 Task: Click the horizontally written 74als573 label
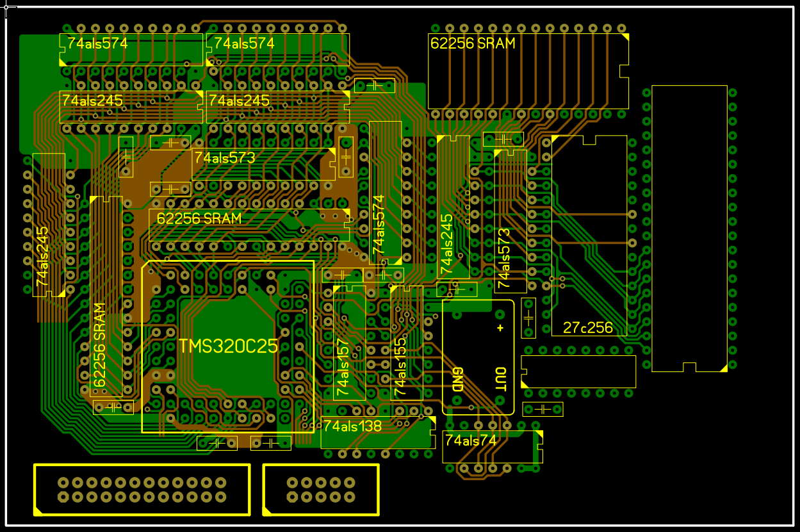tap(225, 157)
